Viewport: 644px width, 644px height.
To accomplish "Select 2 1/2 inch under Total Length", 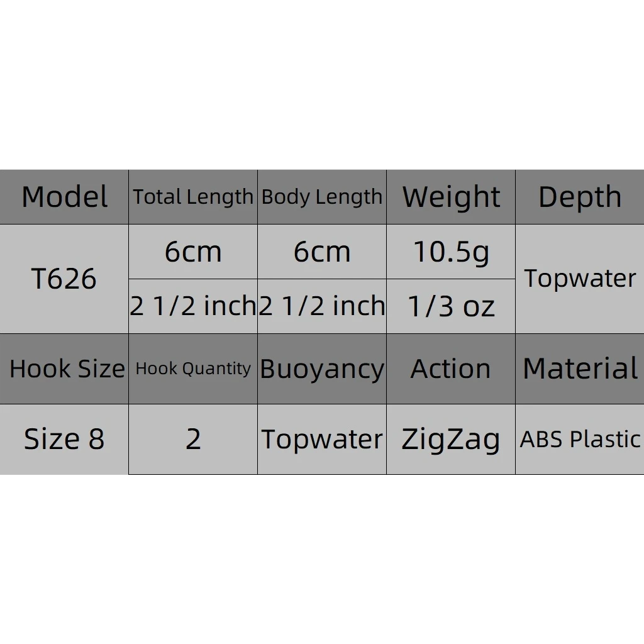I will coord(193,306).
